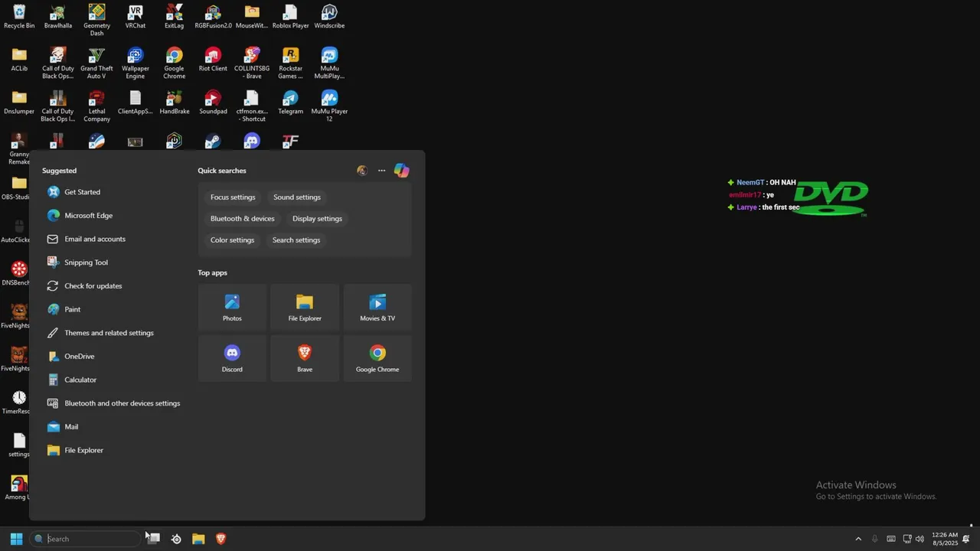
Task: Select the Google Chrome desktop shortcut
Action: click(x=174, y=63)
